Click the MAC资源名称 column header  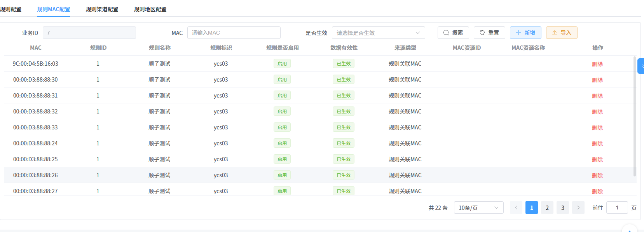528,48
